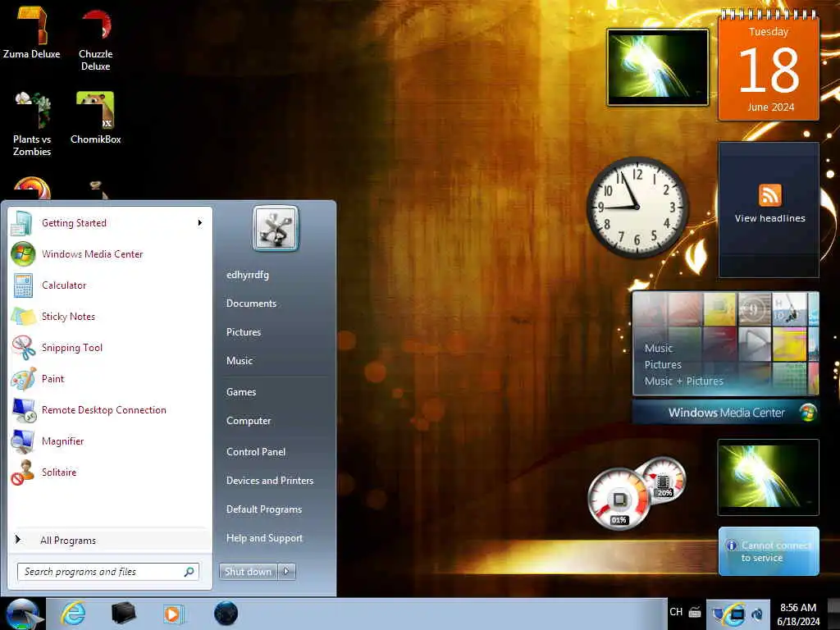Click the Getting Started icon in Start menu
840x630 pixels.
tap(22, 223)
